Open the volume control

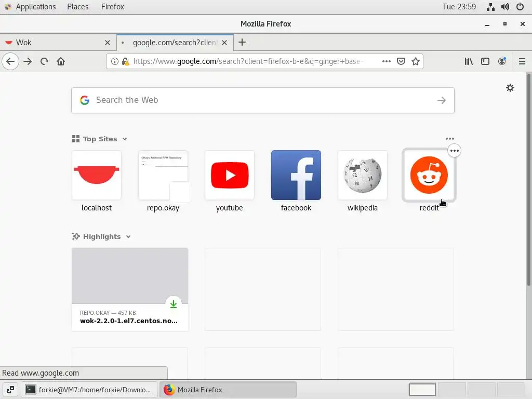(505, 7)
